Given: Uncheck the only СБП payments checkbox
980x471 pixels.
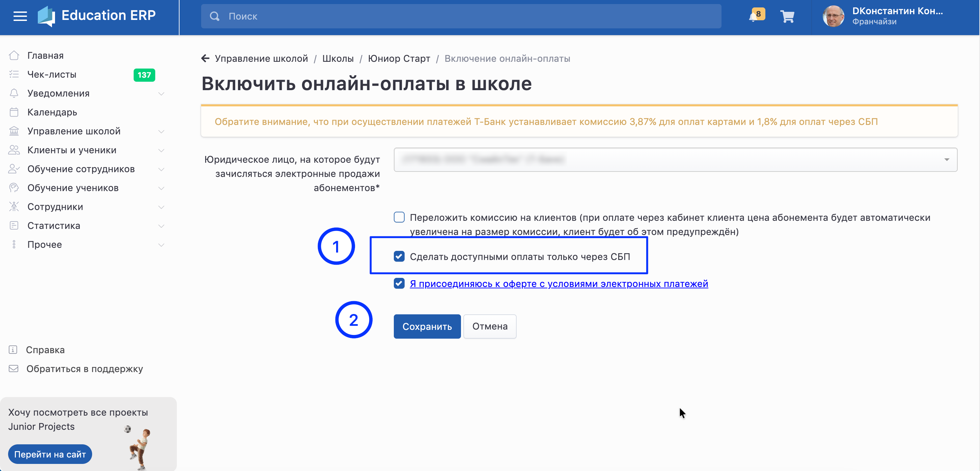Looking at the screenshot, I should 399,256.
